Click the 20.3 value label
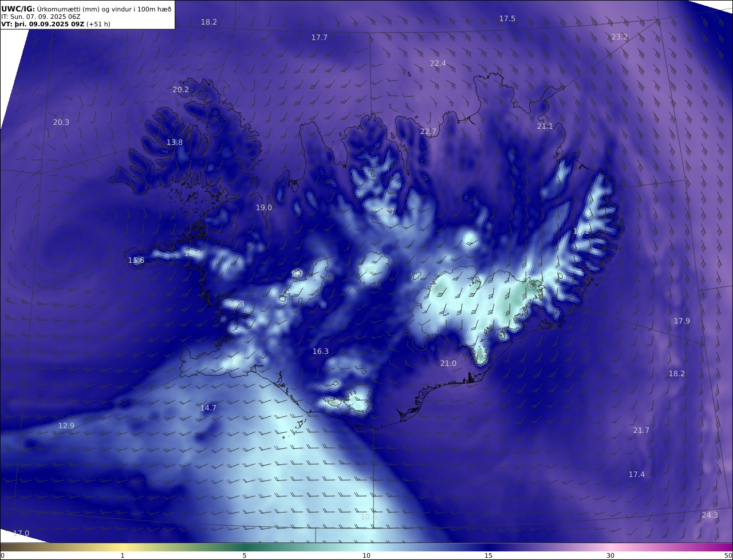 coord(61,122)
